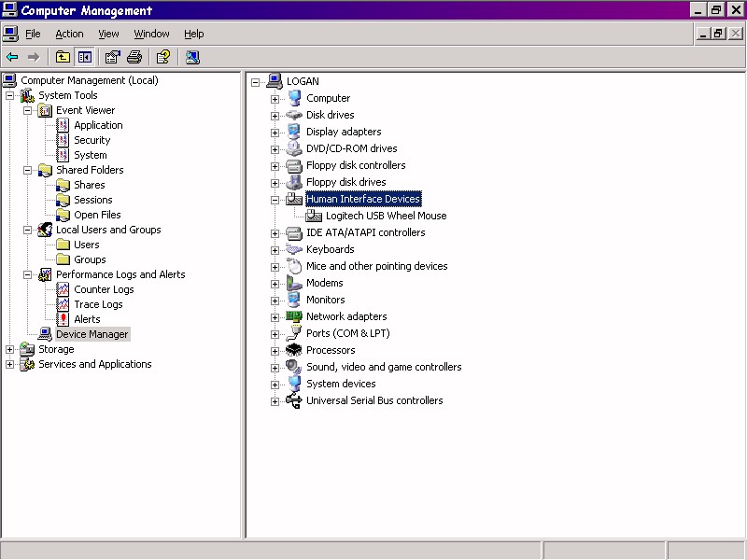Collapse the Shared Folders node
The height and width of the screenshot is (560, 747).
[28, 170]
